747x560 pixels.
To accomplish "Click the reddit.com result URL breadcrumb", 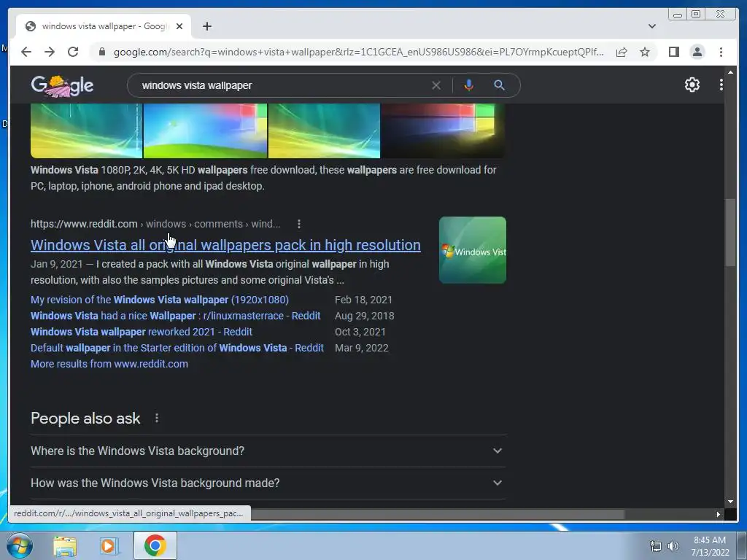I will 155,224.
